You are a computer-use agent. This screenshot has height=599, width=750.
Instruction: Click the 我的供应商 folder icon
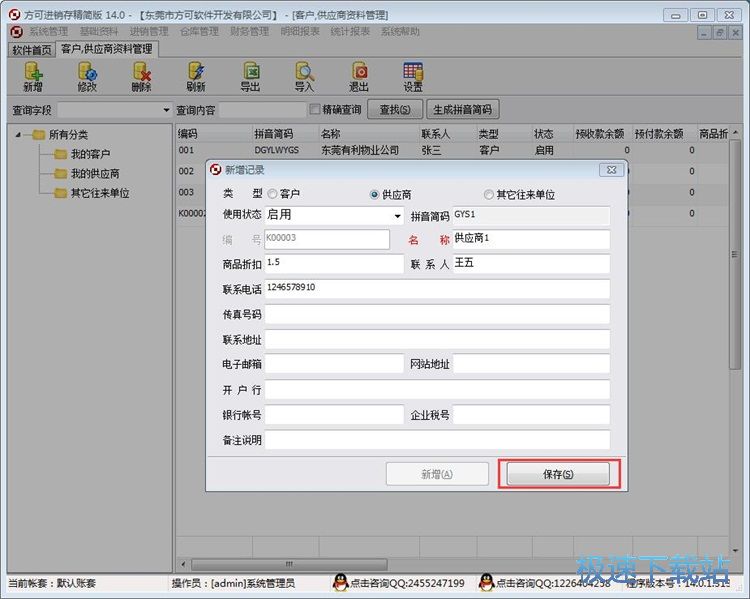(x=60, y=174)
